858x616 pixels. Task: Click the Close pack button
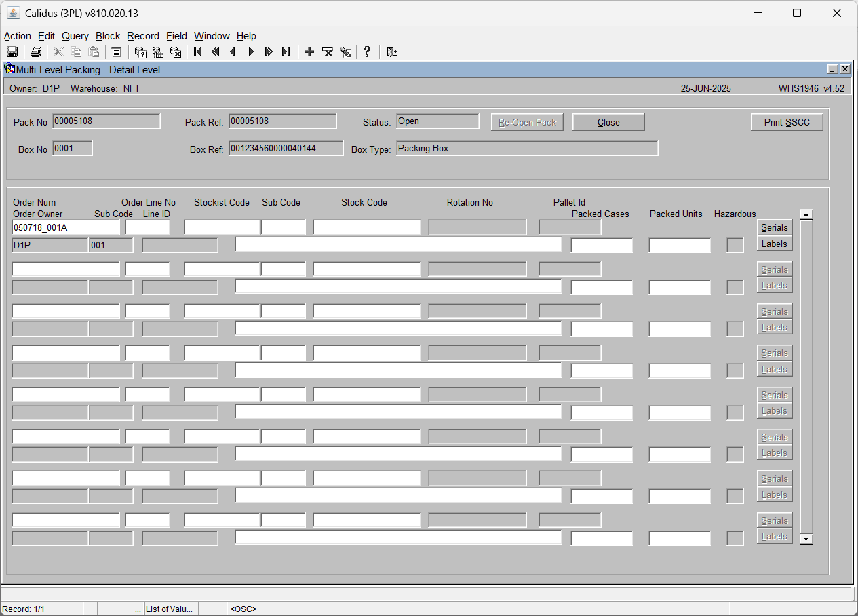608,122
